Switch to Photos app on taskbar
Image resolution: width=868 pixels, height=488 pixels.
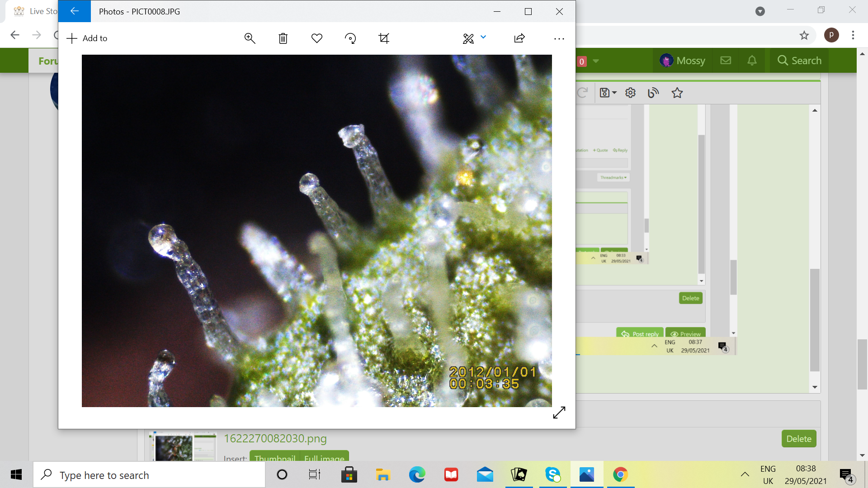[x=587, y=474]
